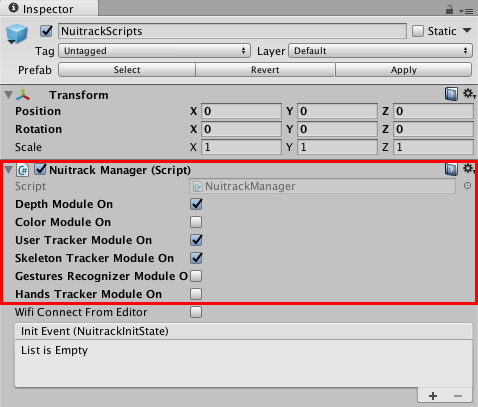Click the Position Z field
Viewport: 478px width, 407px height.
[433, 111]
